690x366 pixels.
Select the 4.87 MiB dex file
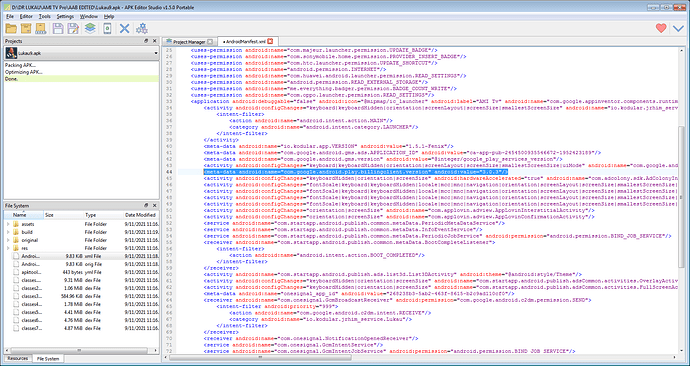click(x=81, y=328)
